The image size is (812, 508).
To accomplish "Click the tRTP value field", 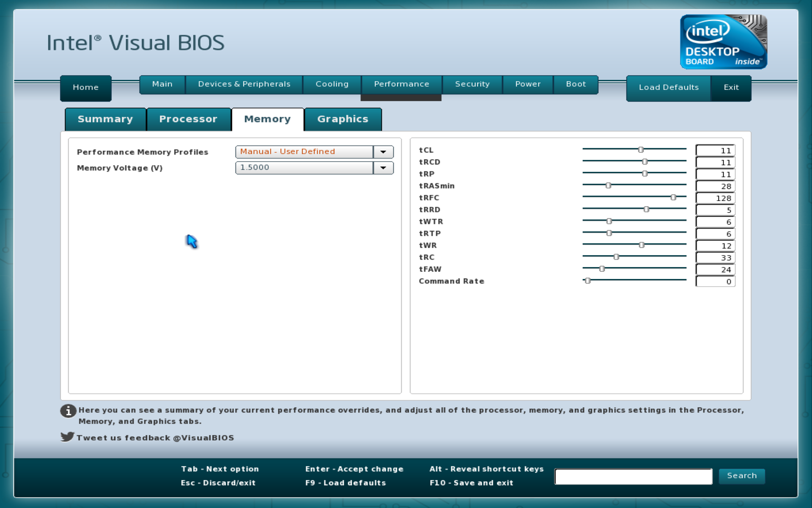I will [x=716, y=233].
